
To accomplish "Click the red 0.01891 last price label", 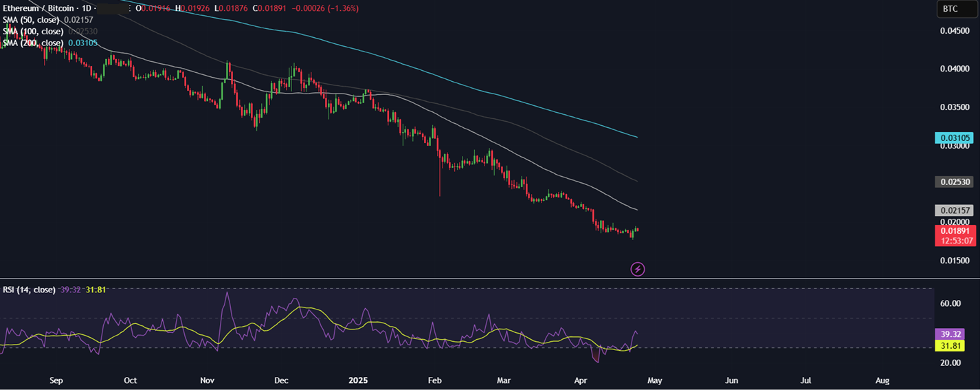I will pyautogui.click(x=955, y=231).
